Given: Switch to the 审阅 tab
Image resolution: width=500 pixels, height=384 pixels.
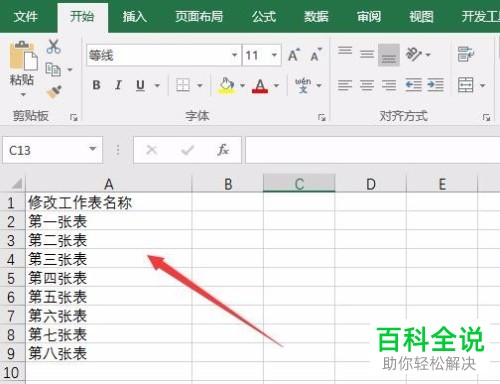Looking at the screenshot, I should click(x=369, y=16).
